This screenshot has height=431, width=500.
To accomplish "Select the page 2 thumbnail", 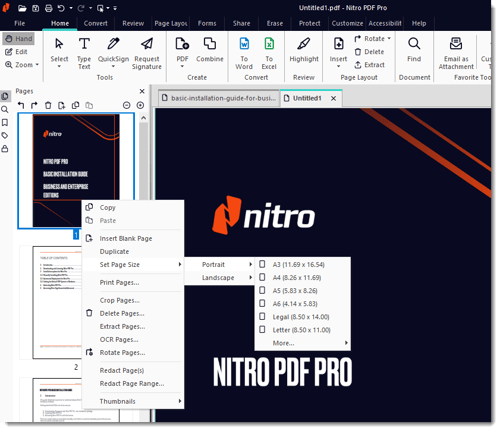I will [x=57, y=303].
